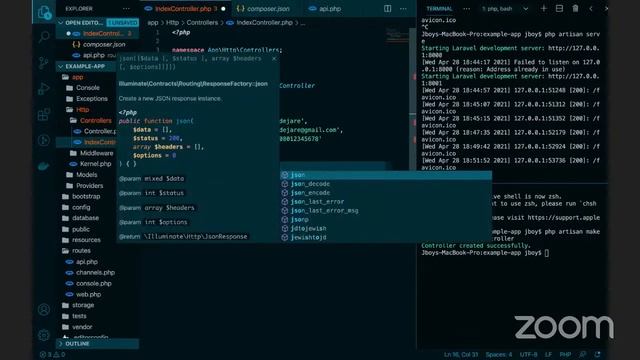
Task: Add a new terminal with plus icon
Action: coord(543,9)
